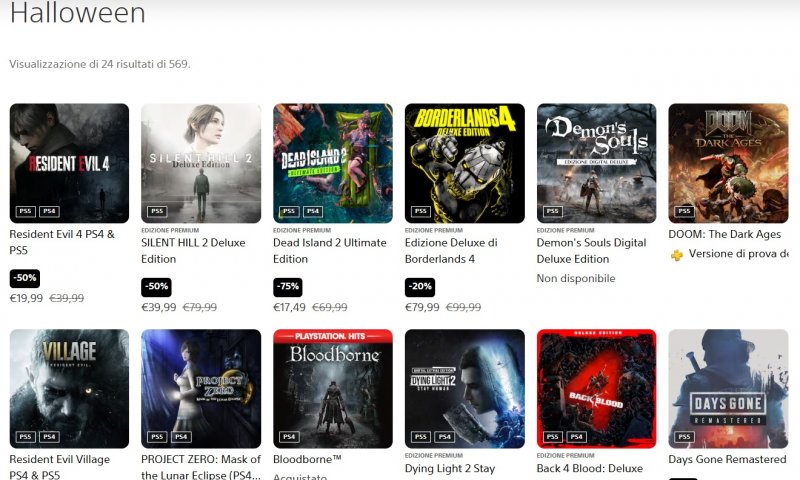Open the Silent Hill 2 Deluxe Edition cover

coord(201,163)
